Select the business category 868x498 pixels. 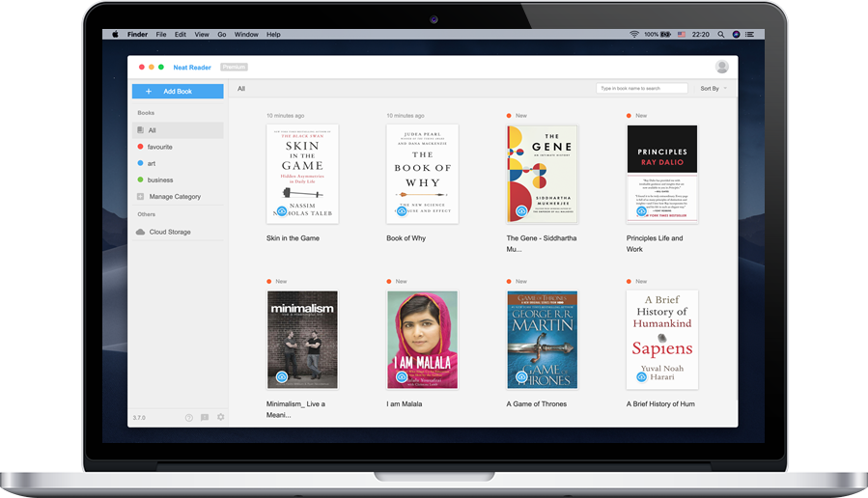160,180
